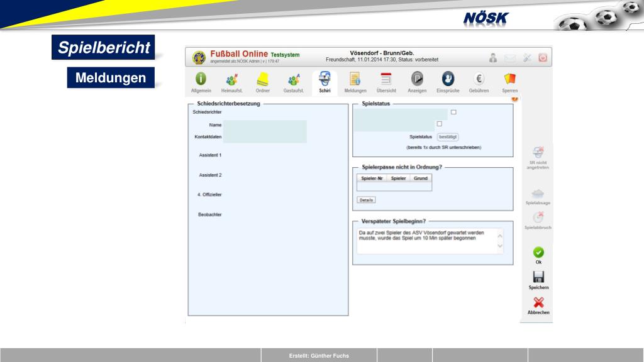Click the Assistent 2 label

[210, 175]
